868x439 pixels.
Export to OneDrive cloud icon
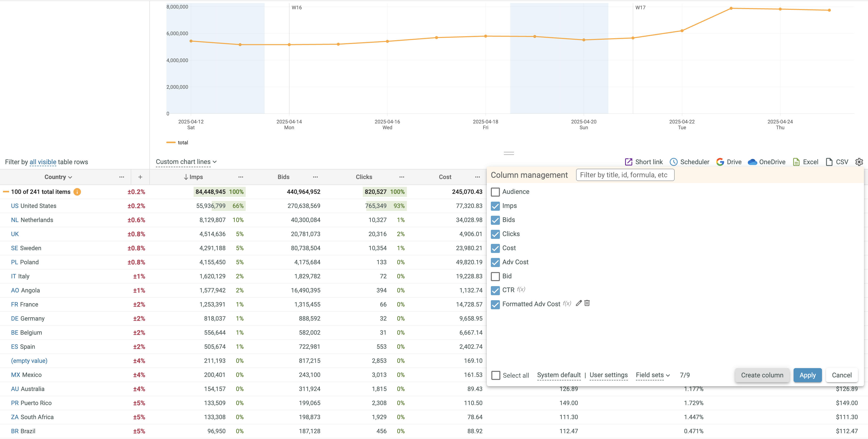click(x=752, y=162)
